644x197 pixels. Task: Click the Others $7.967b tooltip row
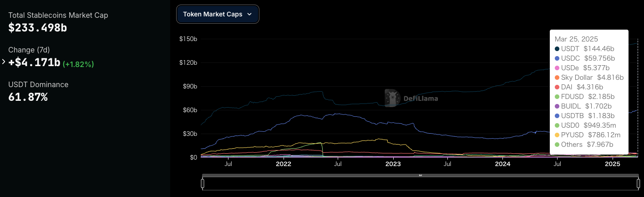click(x=584, y=145)
